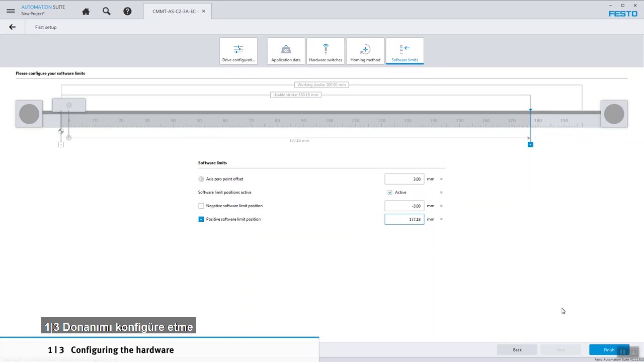Screen dimensions: 644x362
Task: Edit the Negative software limit position field
Action: [404, 206]
